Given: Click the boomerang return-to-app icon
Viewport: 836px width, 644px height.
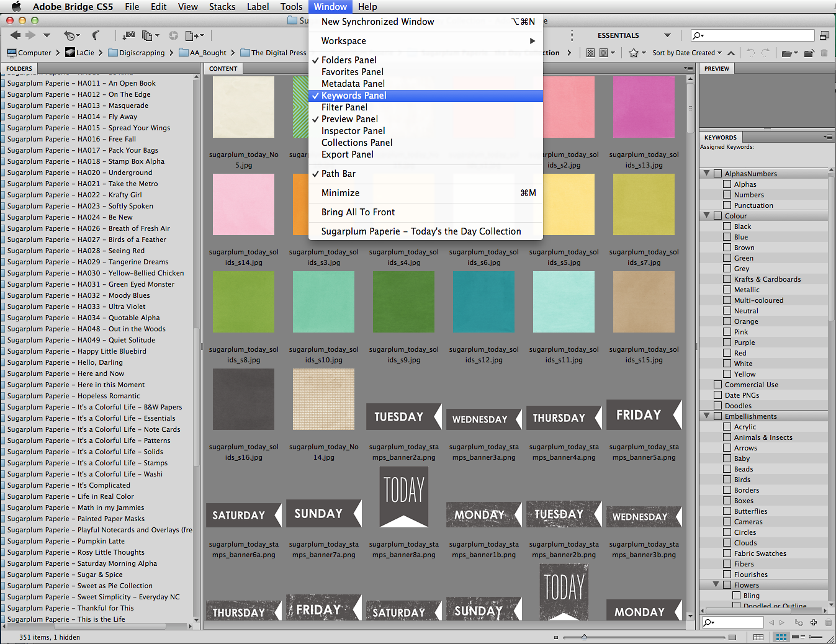Looking at the screenshot, I should [x=96, y=35].
